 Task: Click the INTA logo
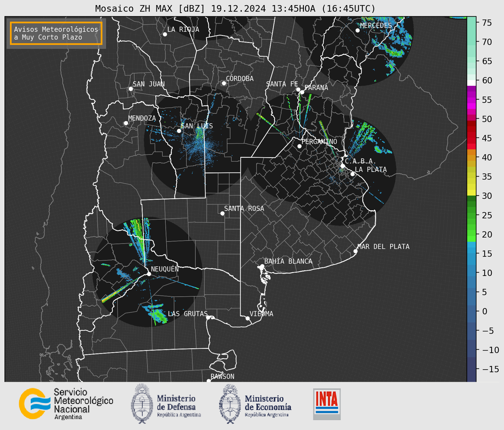(x=327, y=404)
